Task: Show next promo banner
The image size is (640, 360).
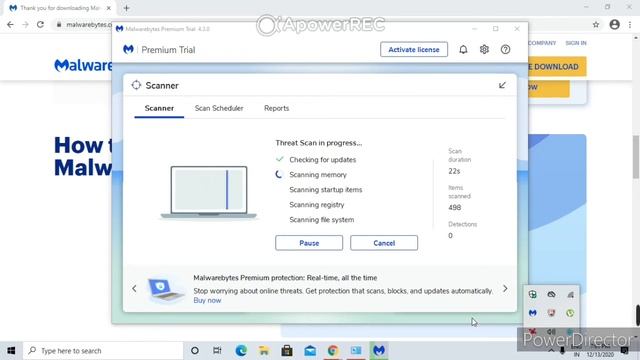Action: (505, 289)
